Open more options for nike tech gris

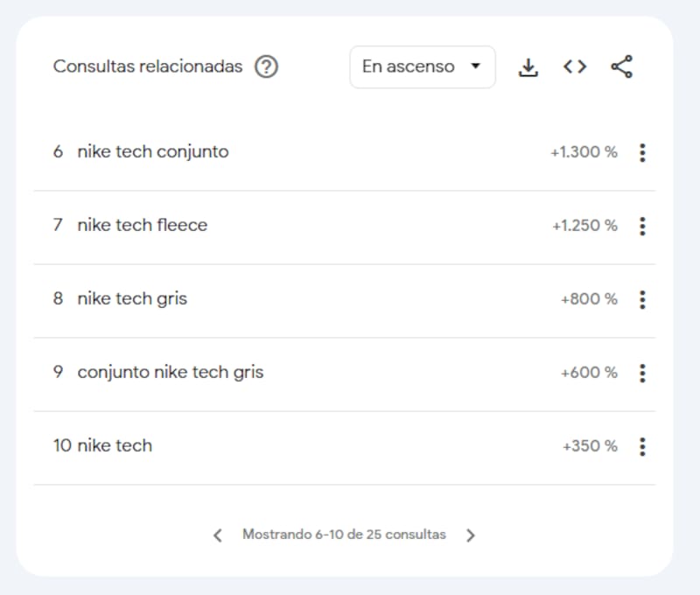642,299
